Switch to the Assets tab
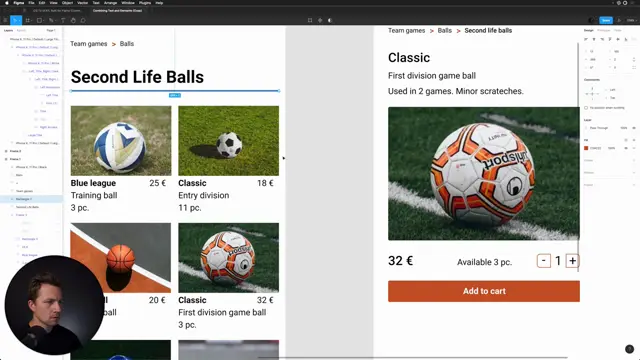Viewport: 640px width, 360px height. 21,30
